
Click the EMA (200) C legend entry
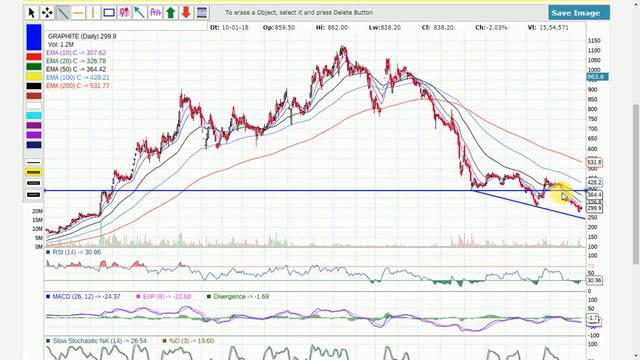[x=78, y=86]
